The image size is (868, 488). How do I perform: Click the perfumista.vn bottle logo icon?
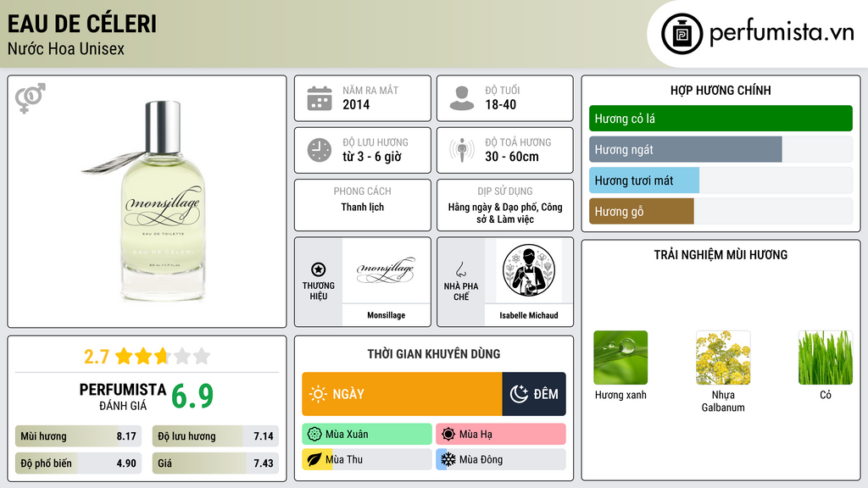(x=682, y=34)
